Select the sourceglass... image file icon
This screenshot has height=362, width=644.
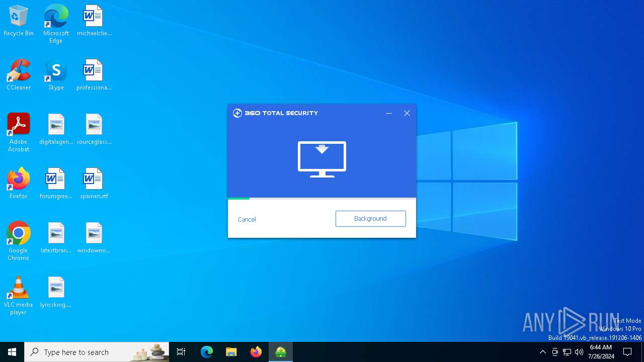tap(94, 129)
